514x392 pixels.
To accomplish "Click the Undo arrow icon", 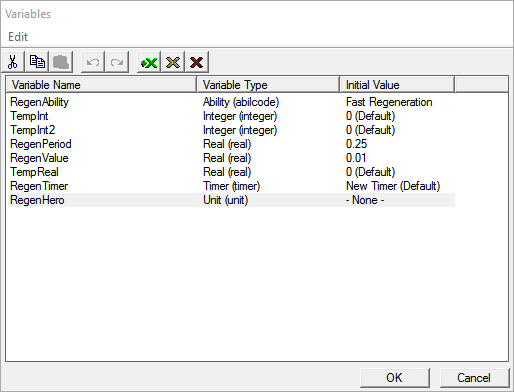I will click(93, 62).
